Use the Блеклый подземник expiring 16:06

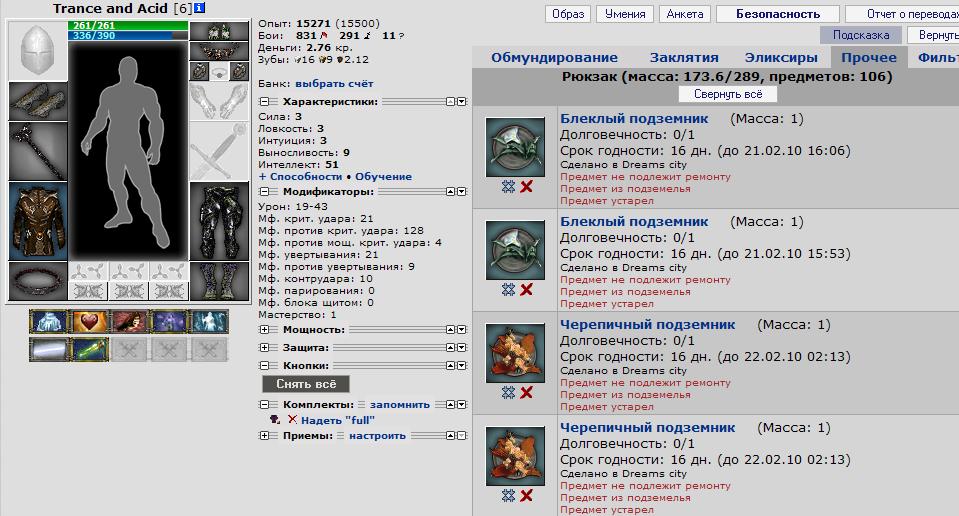coord(508,186)
